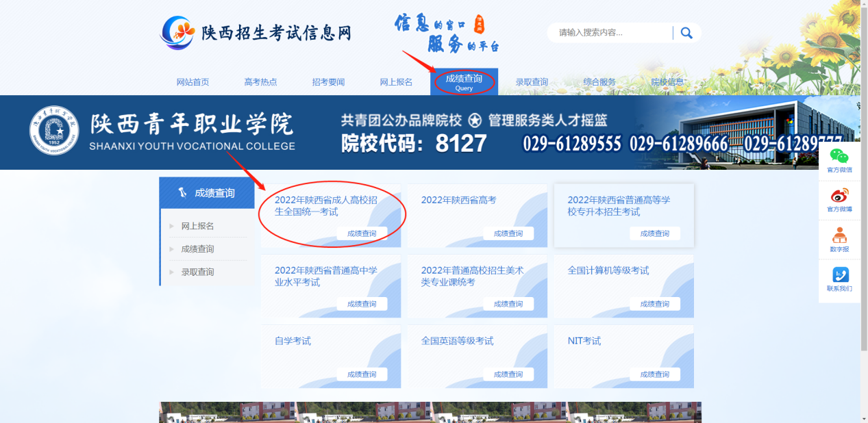Open the NIT考试 title link
868x423 pixels.
(x=584, y=341)
